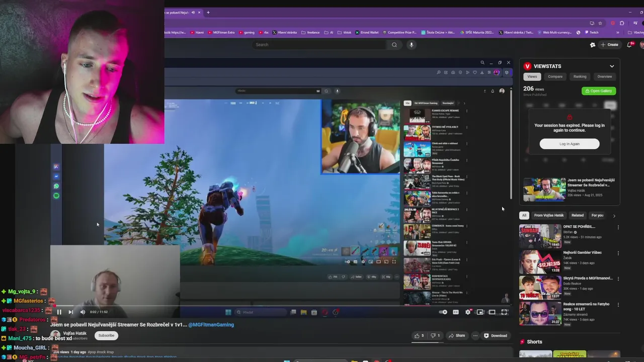Click the YouTube search field
644x362 pixels.
pos(320,45)
